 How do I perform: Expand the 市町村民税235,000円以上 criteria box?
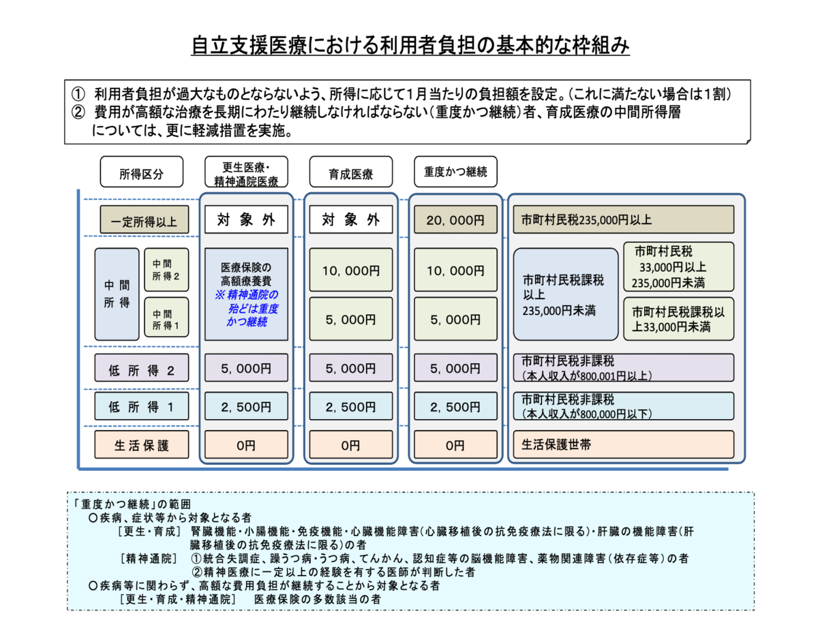click(x=624, y=219)
